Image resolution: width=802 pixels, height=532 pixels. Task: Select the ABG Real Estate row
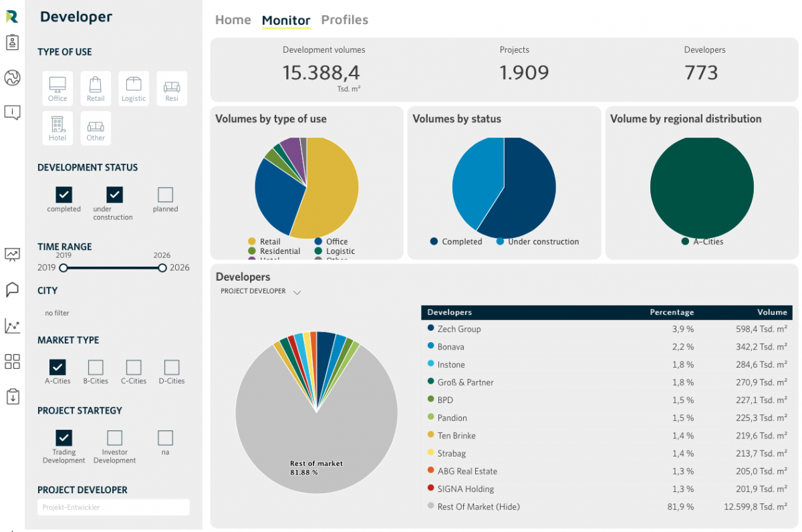pyautogui.click(x=608, y=471)
